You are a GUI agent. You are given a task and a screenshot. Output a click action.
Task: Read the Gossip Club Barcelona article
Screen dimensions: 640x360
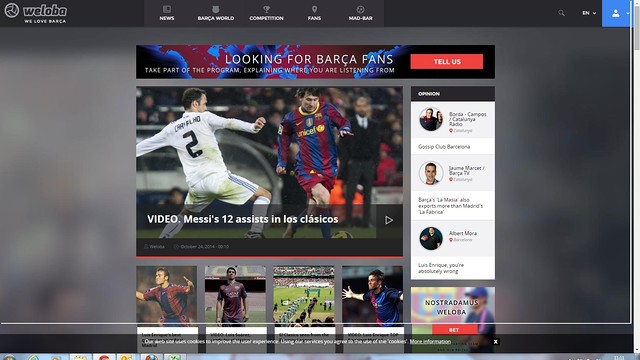tap(444, 147)
